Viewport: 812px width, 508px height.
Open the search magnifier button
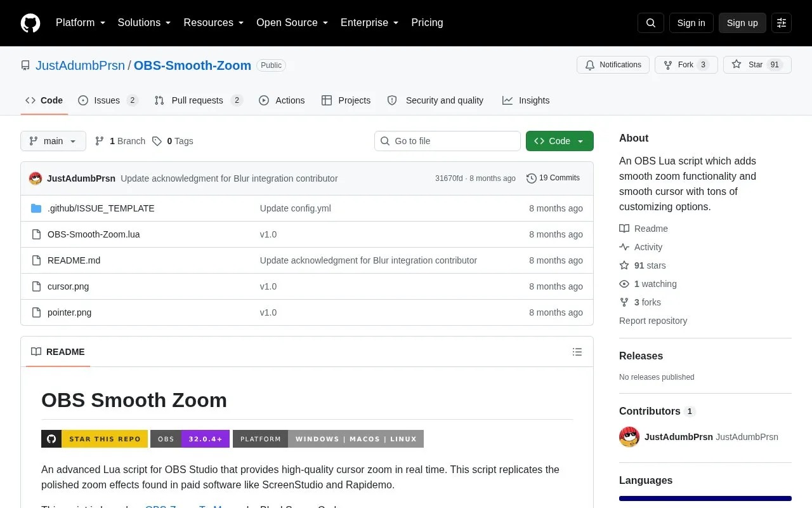tap(651, 23)
